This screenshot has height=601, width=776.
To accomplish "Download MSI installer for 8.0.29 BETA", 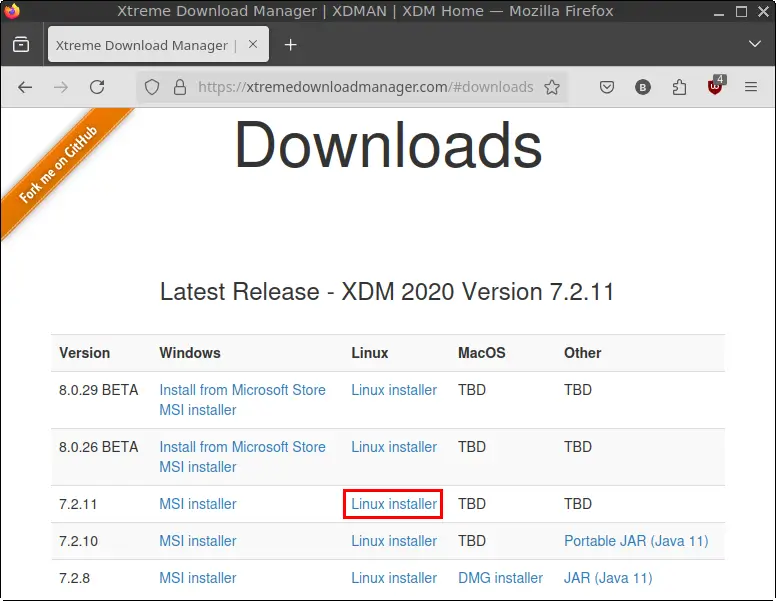I will pyautogui.click(x=197, y=410).
